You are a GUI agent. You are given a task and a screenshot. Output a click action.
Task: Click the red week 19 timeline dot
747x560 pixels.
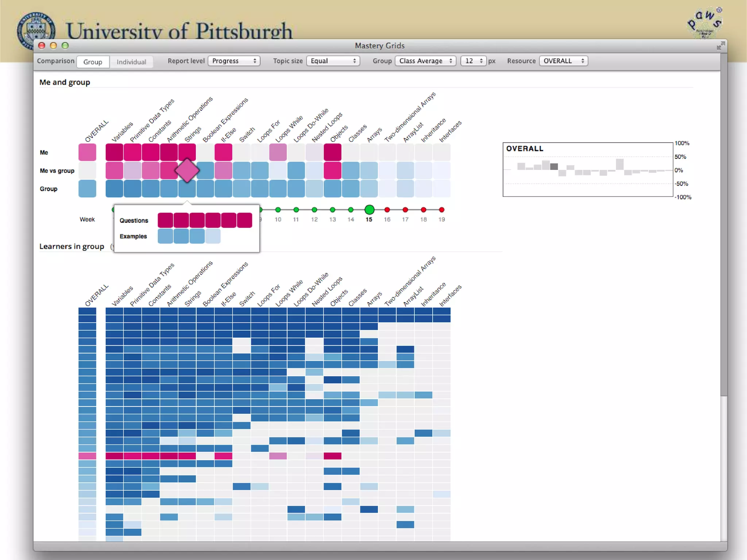point(441,210)
